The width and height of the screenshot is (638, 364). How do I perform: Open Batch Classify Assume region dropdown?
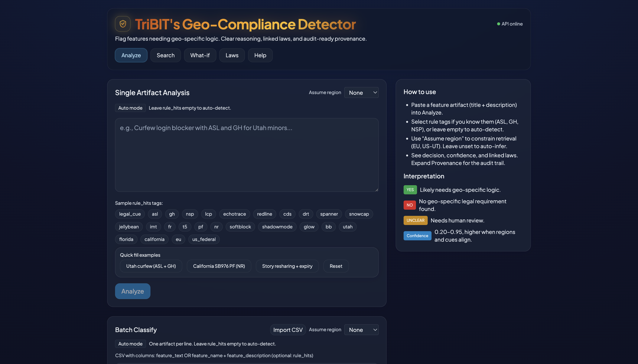tap(361, 330)
